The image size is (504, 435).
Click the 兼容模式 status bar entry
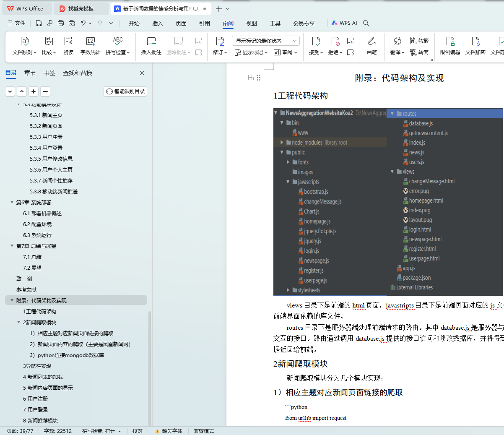pyautogui.click(x=204, y=431)
